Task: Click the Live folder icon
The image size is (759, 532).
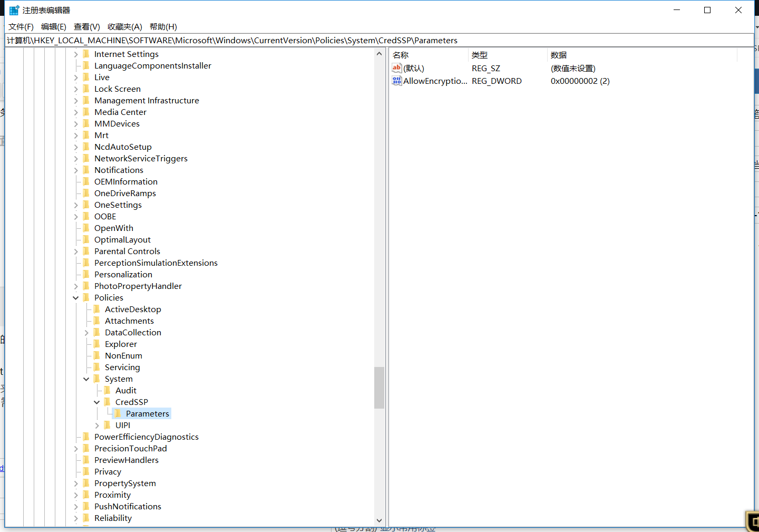Action: pos(86,77)
